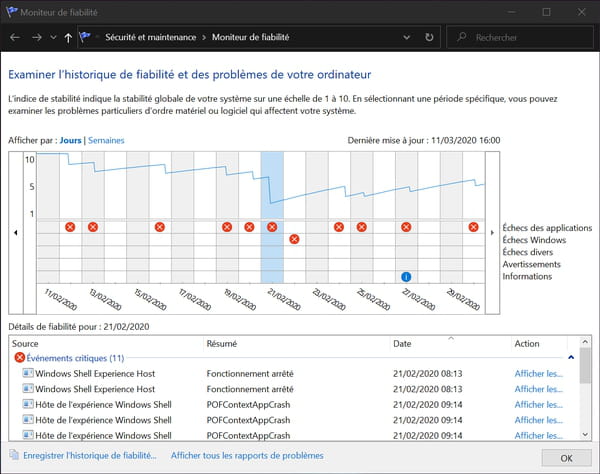The width and height of the screenshot is (600, 474).
Task: Select second Windows Shell Experience Host row
Action: coord(295,389)
